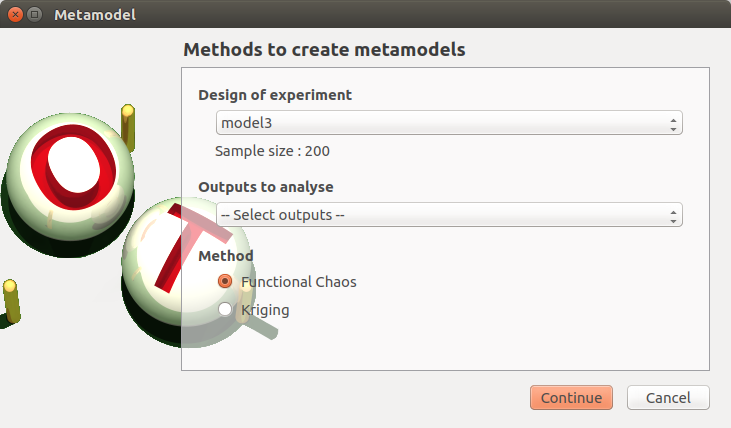Click the Metamodel title bar text
Image resolution: width=731 pixels, height=428 pixels.
tap(95, 15)
